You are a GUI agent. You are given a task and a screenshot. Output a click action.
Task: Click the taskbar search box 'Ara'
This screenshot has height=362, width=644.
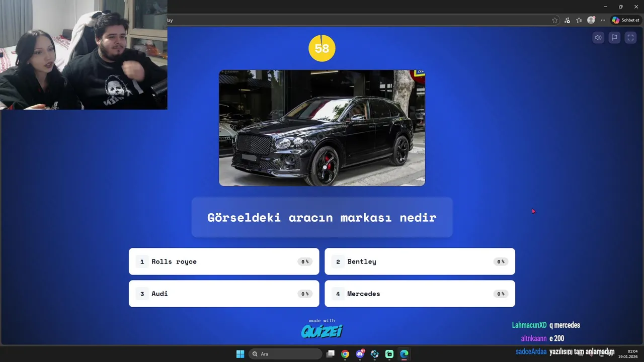coord(285,354)
